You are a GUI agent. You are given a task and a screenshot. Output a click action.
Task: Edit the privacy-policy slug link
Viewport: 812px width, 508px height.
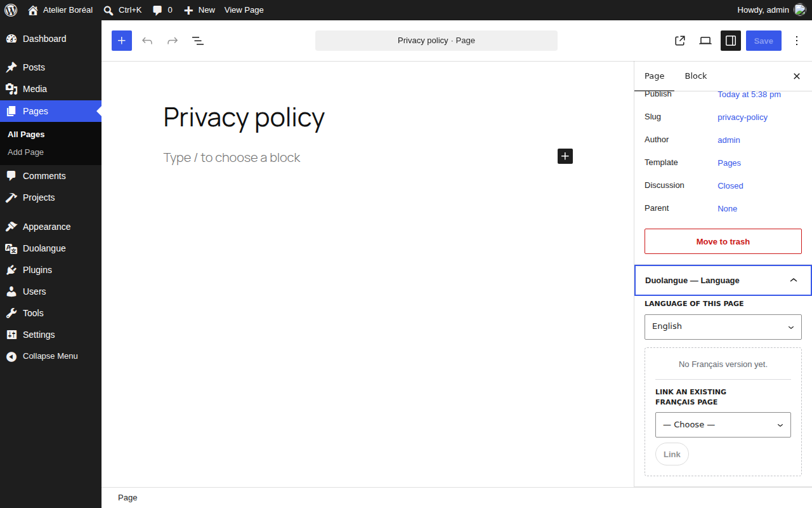pyautogui.click(x=743, y=117)
